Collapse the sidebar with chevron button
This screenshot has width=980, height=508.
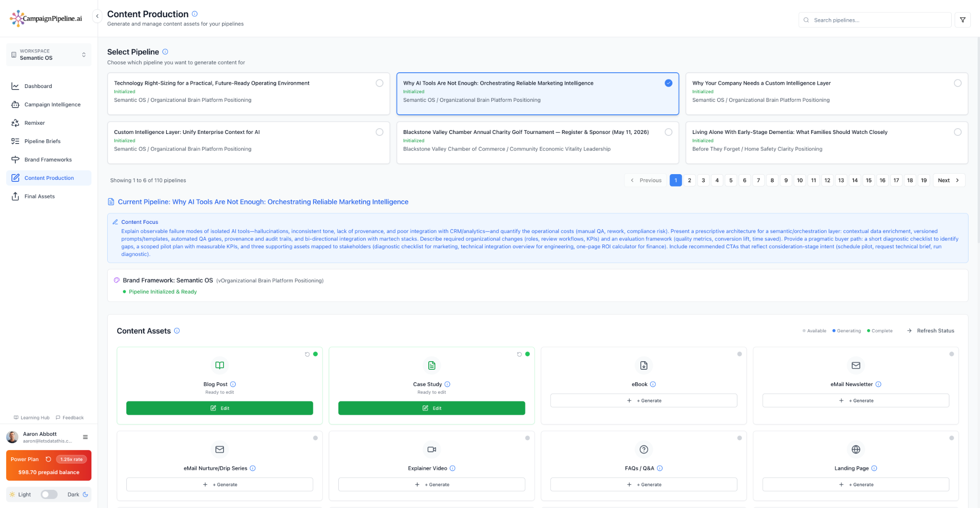coord(97,16)
